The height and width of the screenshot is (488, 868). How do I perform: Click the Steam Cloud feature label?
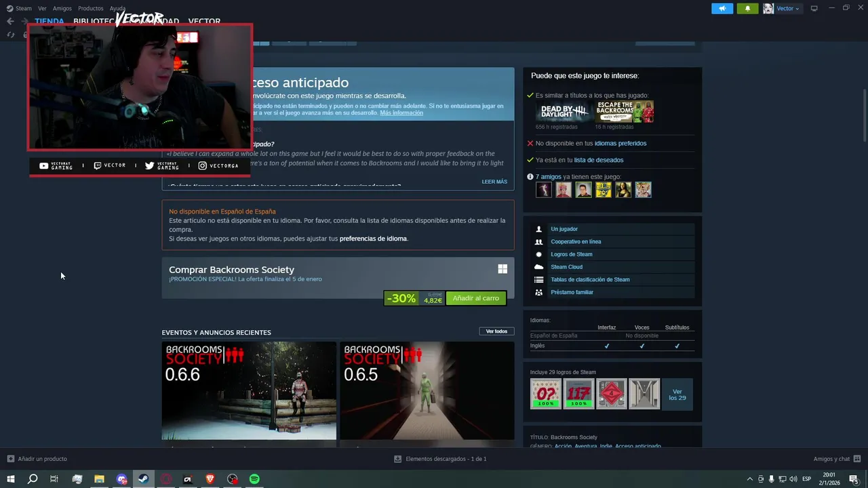pos(567,267)
